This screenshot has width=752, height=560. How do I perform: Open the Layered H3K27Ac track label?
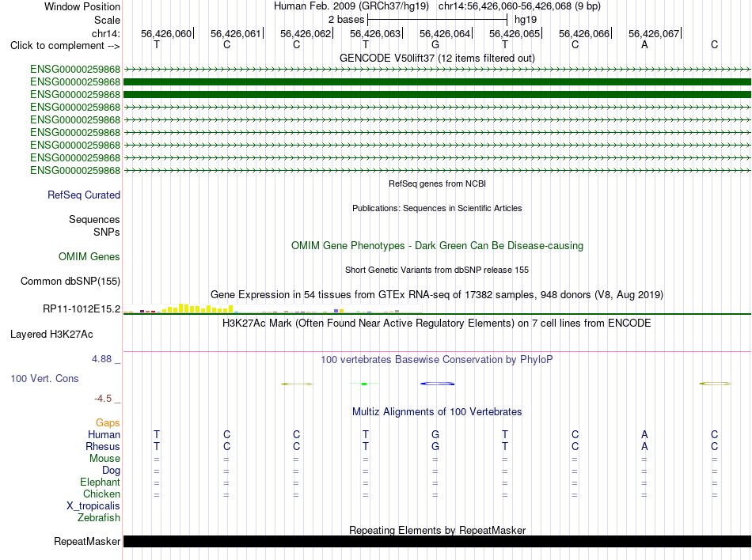point(51,335)
